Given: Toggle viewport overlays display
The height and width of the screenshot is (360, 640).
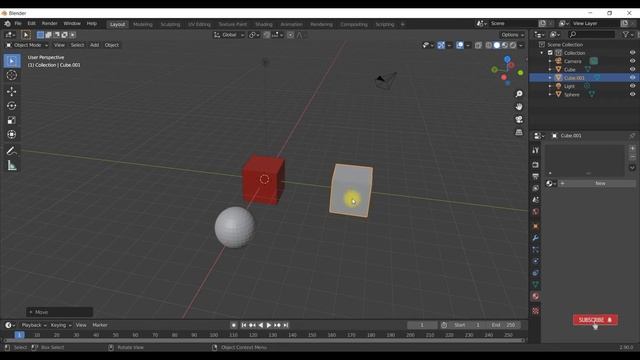Looking at the screenshot, I should (460, 45).
